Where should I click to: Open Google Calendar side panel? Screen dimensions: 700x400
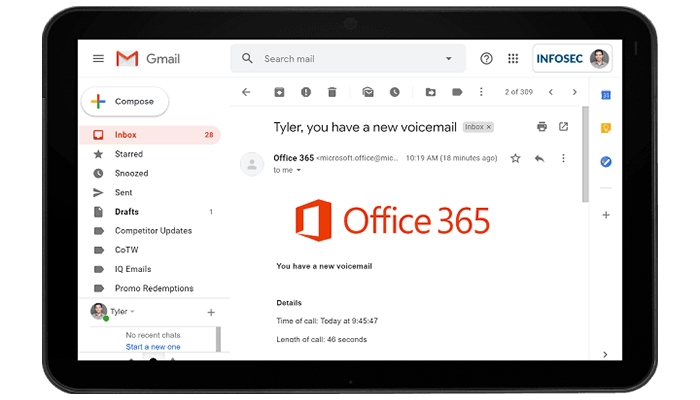(606, 95)
